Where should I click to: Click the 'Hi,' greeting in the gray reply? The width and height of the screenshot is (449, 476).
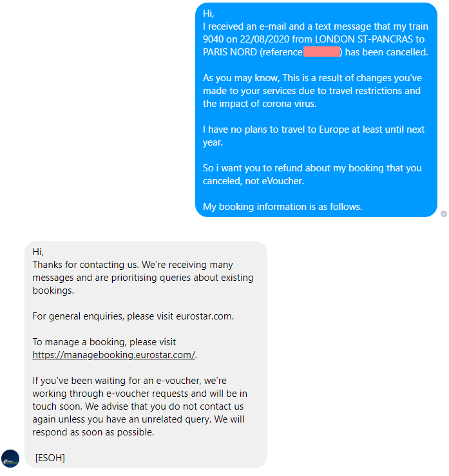[38, 252]
